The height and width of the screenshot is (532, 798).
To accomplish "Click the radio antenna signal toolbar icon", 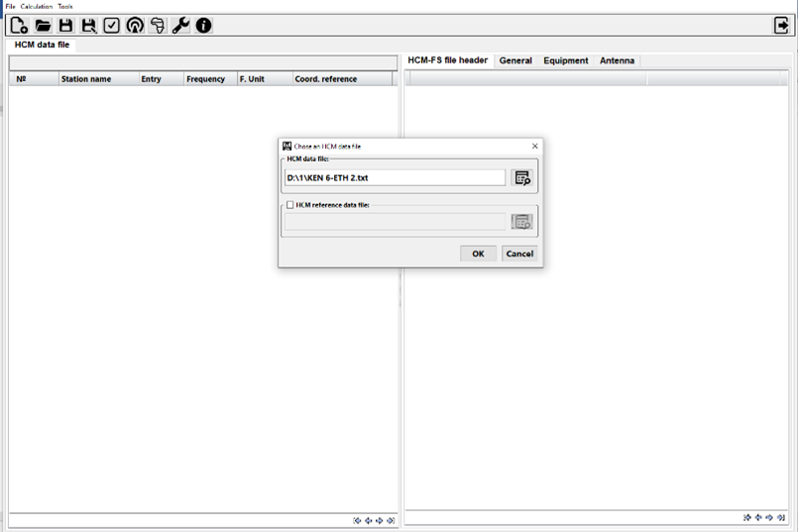I will tap(135, 26).
